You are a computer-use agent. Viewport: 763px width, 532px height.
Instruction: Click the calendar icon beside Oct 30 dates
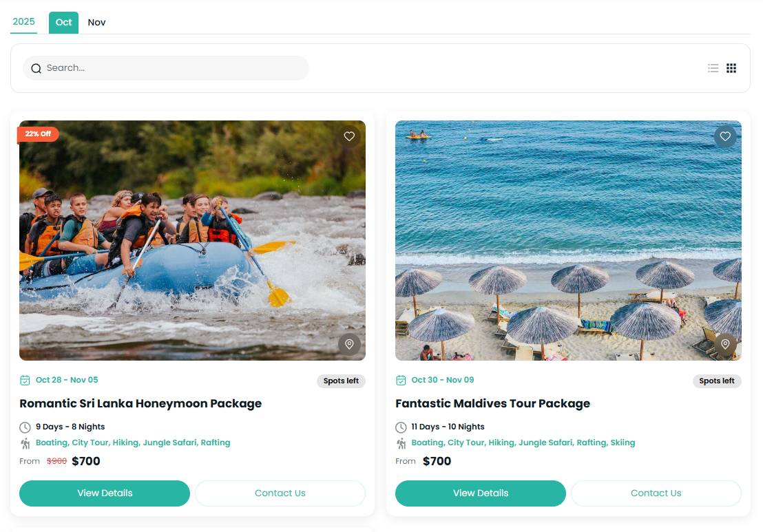pyautogui.click(x=401, y=380)
